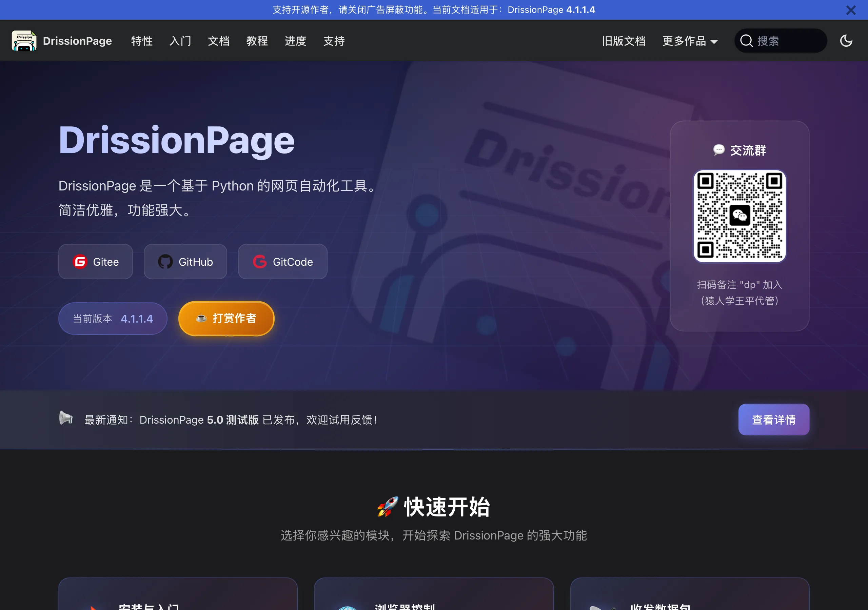The width and height of the screenshot is (868, 610).
Task: Click the megaphone notification icon
Action: (66, 418)
